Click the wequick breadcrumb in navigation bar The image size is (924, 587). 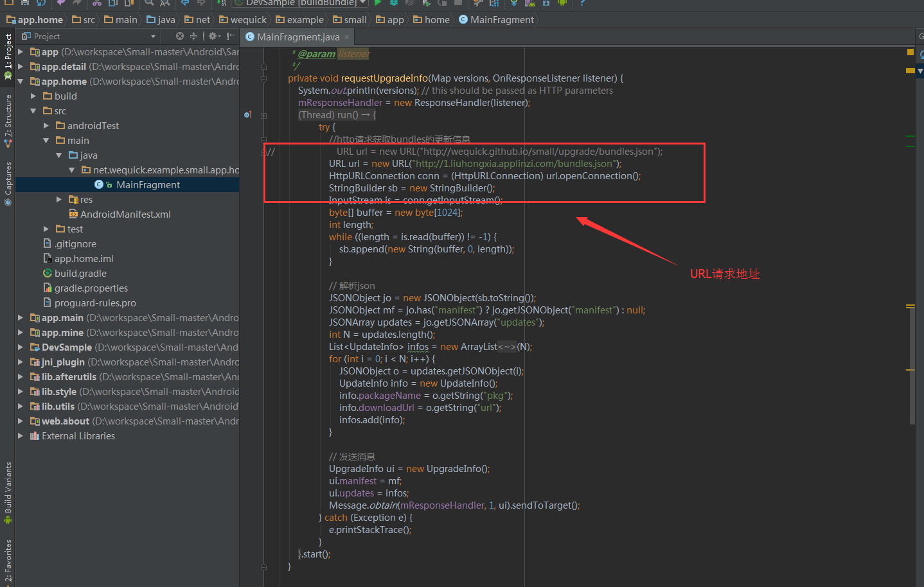pos(248,20)
